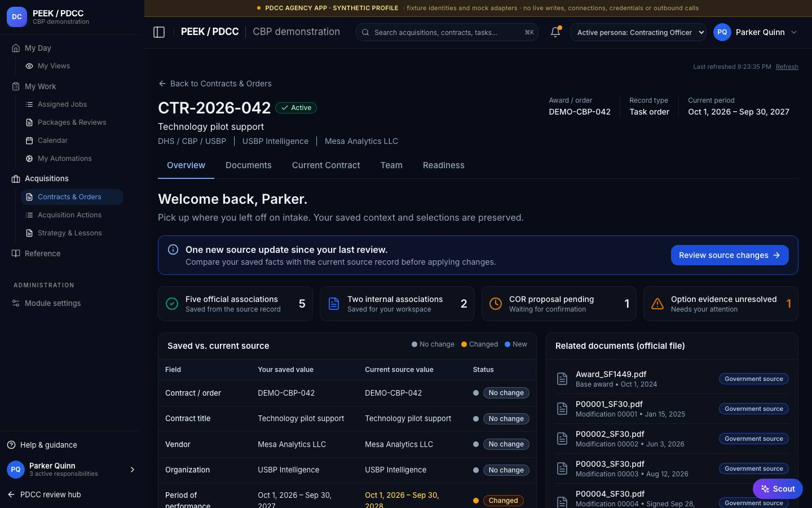Image resolution: width=812 pixels, height=508 pixels.
Task: Go to PDCC review hub
Action: tap(44, 494)
